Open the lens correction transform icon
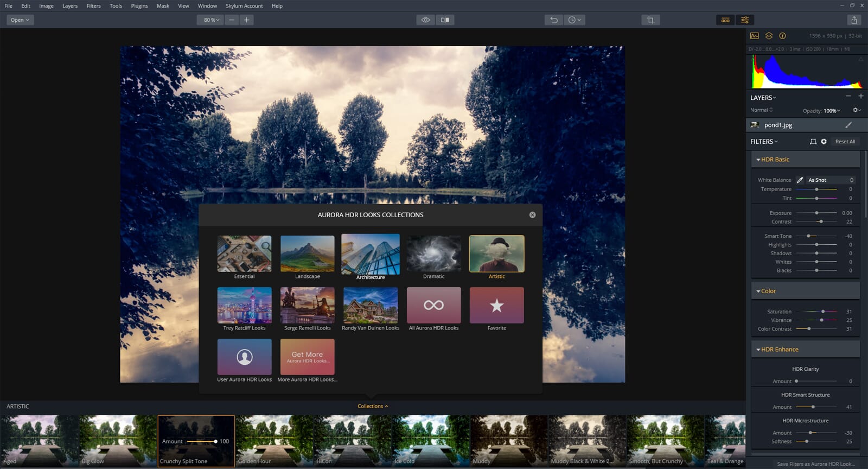 click(813, 142)
